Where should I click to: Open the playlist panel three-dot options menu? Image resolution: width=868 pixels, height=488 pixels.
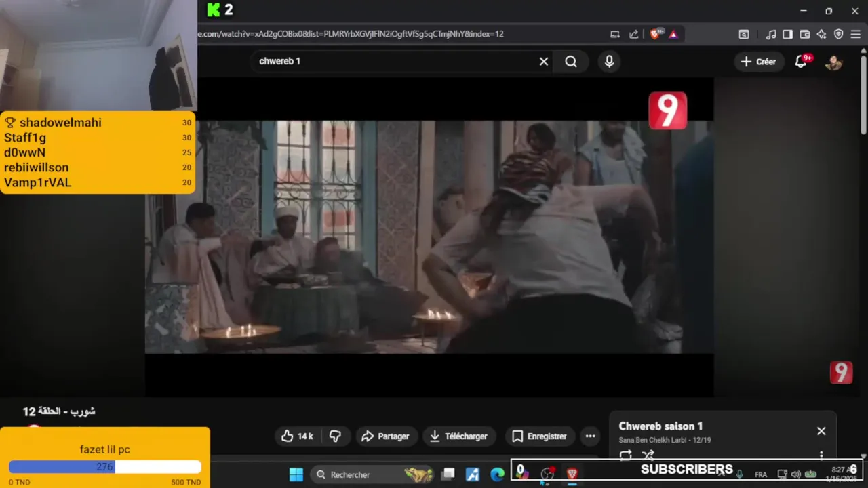click(x=821, y=455)
